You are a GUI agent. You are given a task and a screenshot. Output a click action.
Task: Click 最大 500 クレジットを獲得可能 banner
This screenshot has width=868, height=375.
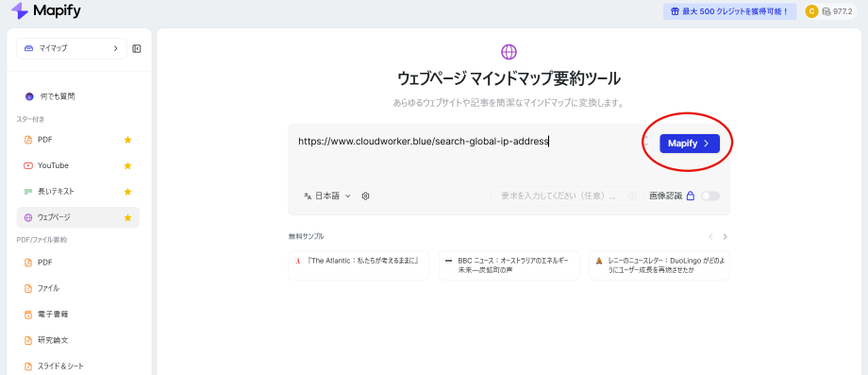[729, 11]
